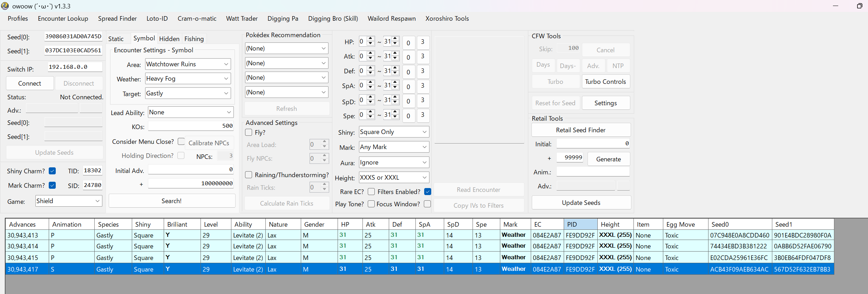This screenshot has height=294, width=868.
Task: Disable the Filters Enabled checkbox
Action: [x=427, y=192]
